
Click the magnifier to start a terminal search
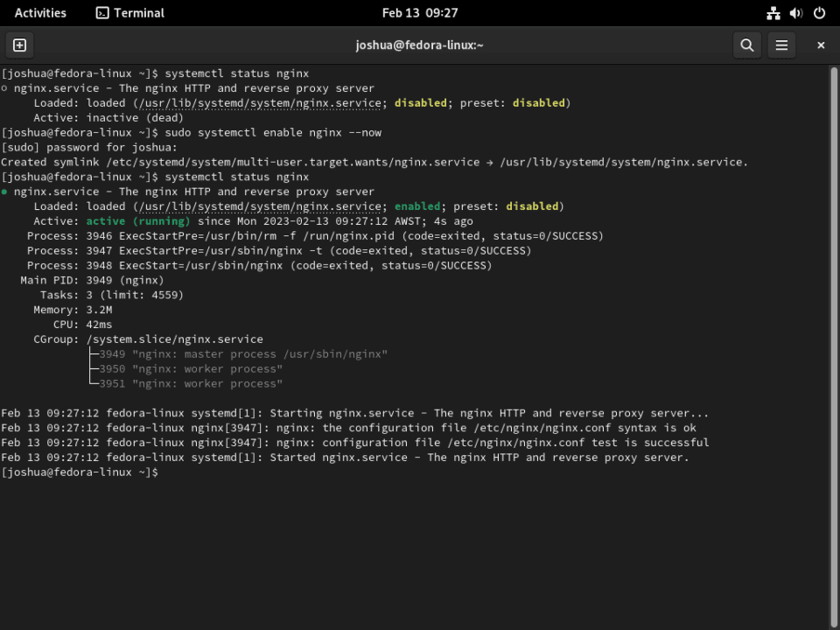[x=746, y=45]
